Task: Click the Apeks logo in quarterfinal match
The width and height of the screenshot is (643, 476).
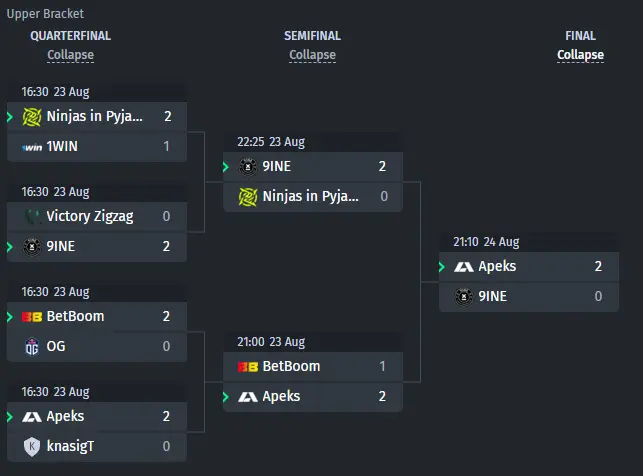Action: [32, 417]
